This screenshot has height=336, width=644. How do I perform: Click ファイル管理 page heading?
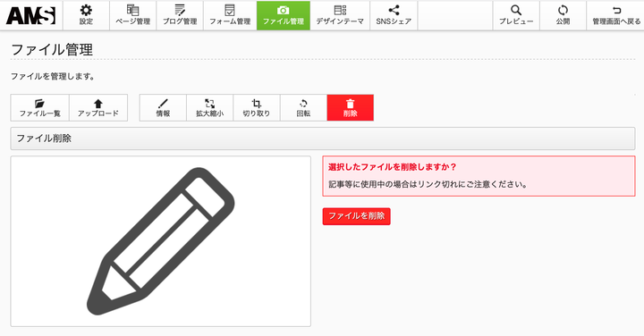(x=52, y=50)
